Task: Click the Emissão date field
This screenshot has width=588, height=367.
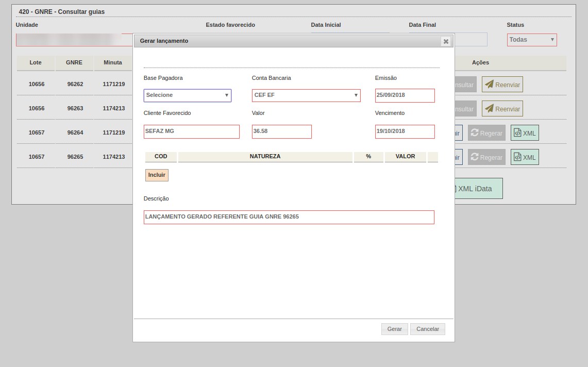Action: point(405,95)
